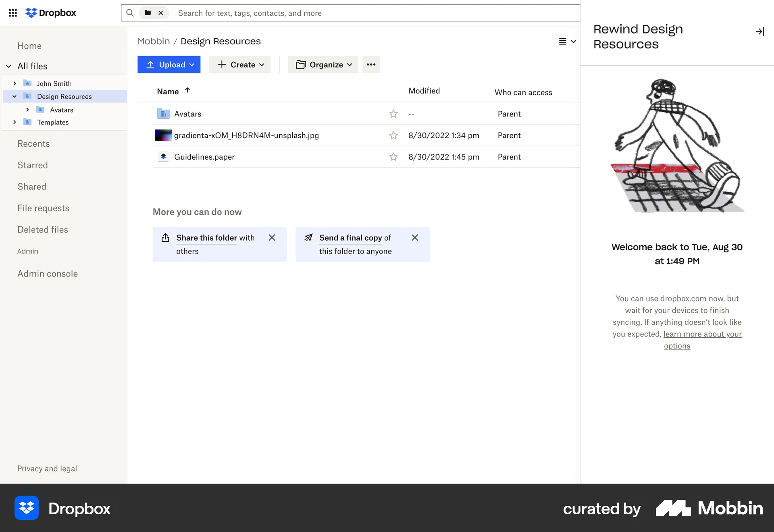Open the Upload dropdown button
This screenshot has width=774, height=532.
click(169, 64)
